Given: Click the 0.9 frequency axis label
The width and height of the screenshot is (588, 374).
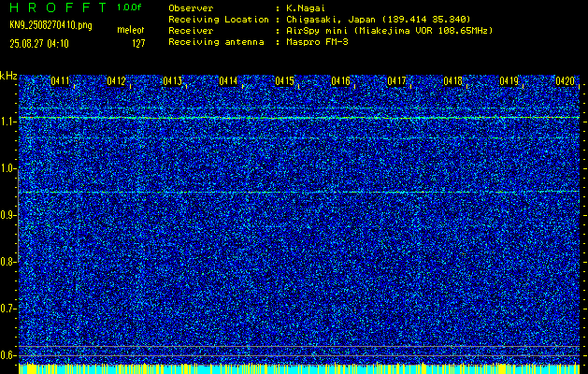Looking at the screenshot, I should pos(7,215).
